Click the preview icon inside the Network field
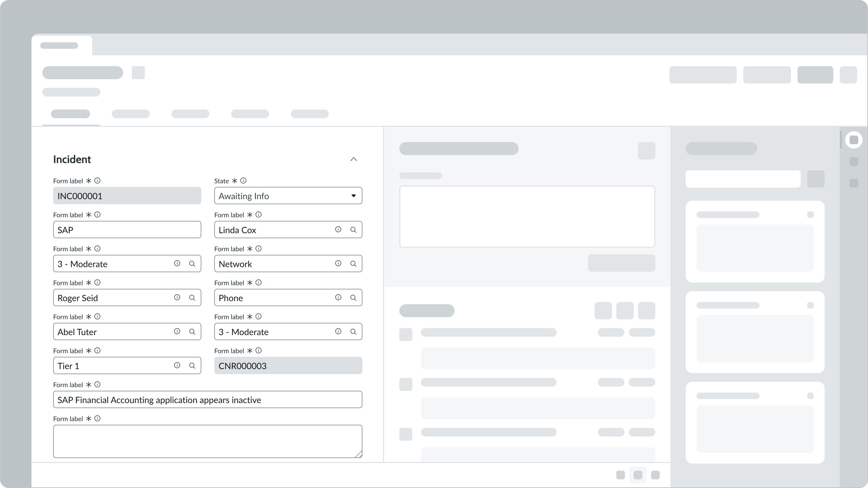This screenshot has height=488, width=868. [338, 264]
